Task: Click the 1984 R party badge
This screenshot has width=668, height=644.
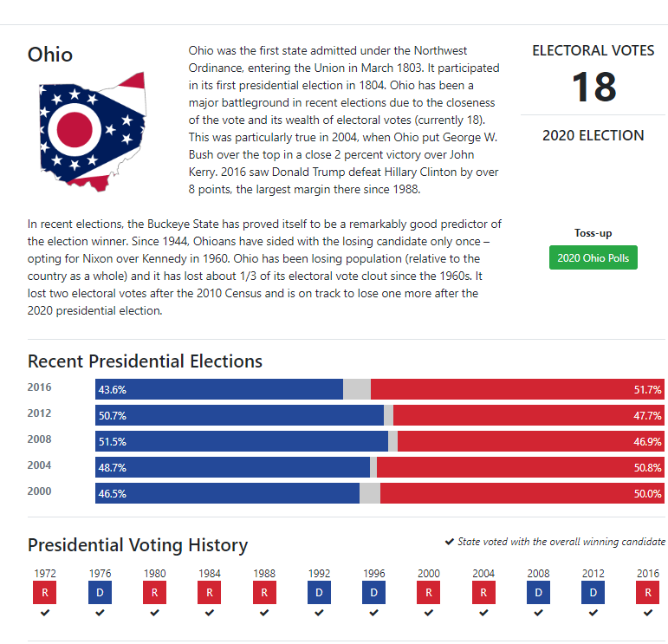Action: click(209, 593)
